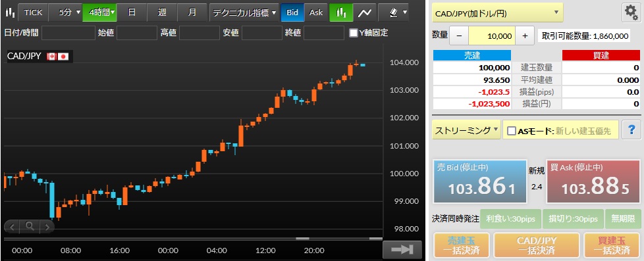Enable the Y軸固定 checkbox
This screenshot has width=644, height=261.
click(353, 33)
